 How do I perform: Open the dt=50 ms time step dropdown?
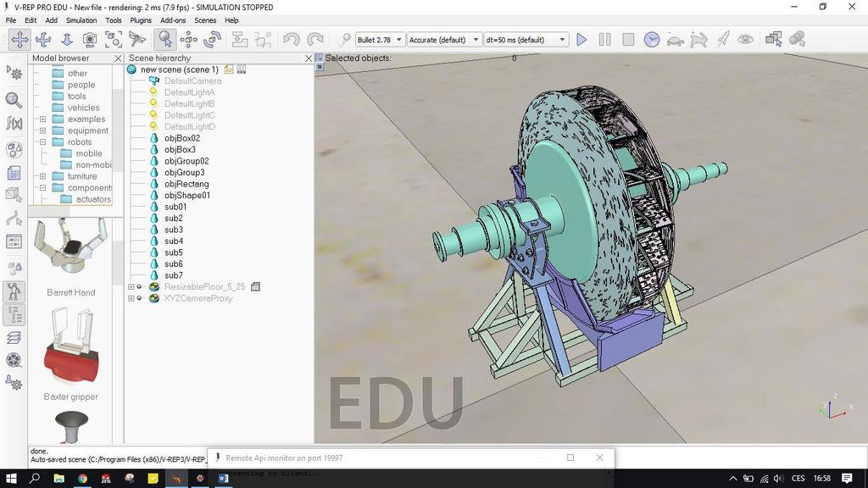(526, 40)
